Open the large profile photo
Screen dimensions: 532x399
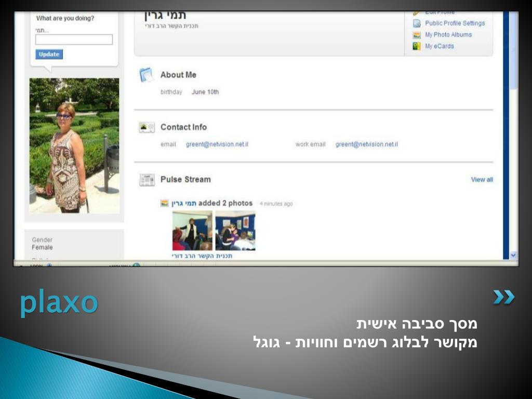74,145
